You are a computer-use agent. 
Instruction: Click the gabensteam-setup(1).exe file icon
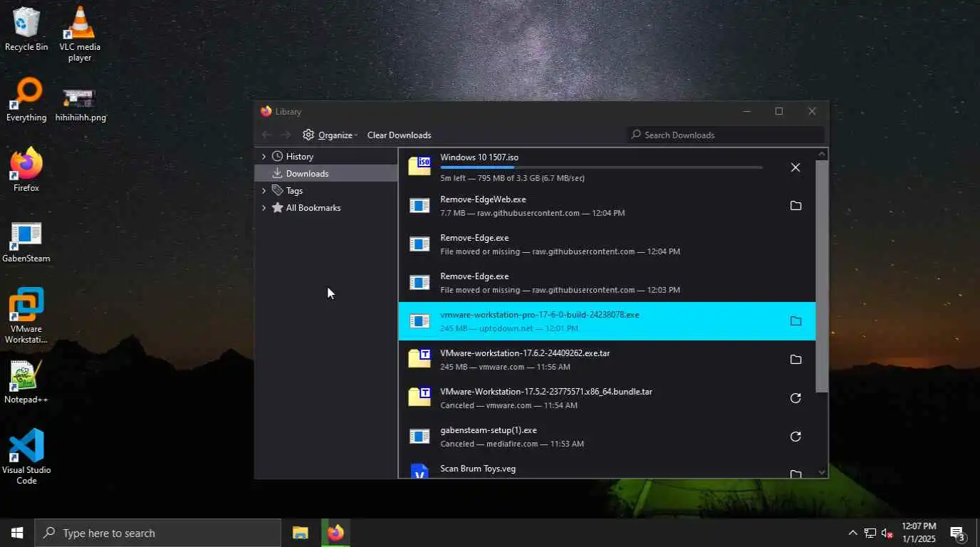point(419,437)
